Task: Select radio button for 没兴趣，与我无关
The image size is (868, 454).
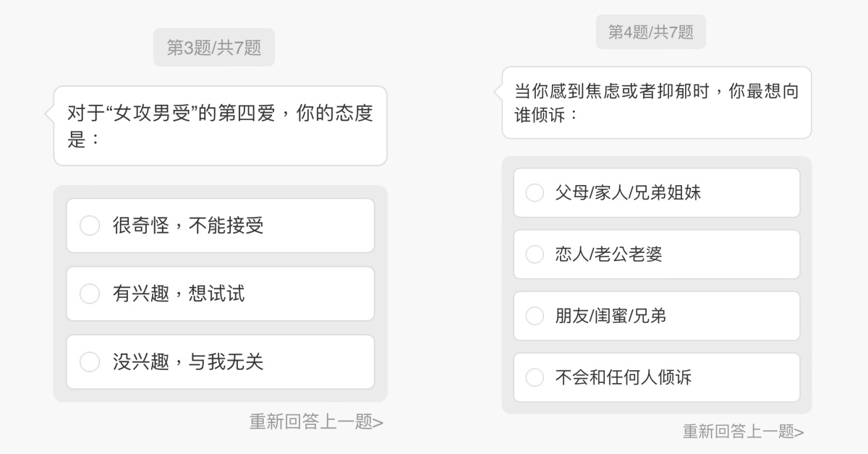Action: [x=90, y=361]
